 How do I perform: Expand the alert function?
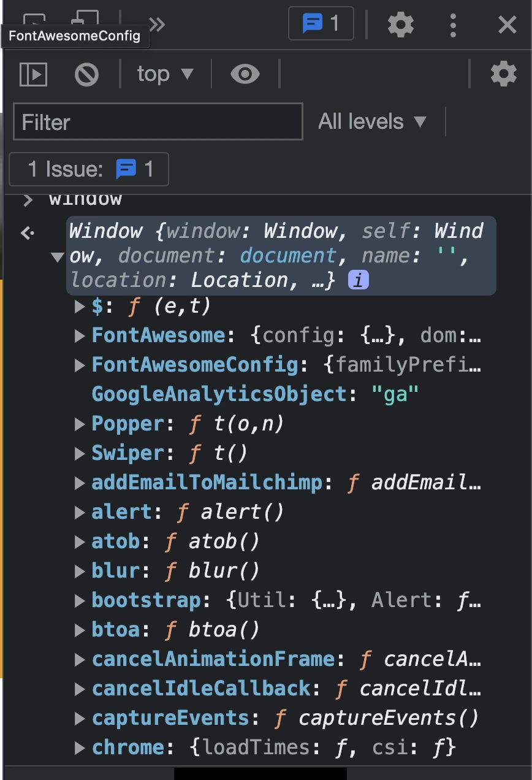pos(80,512)
